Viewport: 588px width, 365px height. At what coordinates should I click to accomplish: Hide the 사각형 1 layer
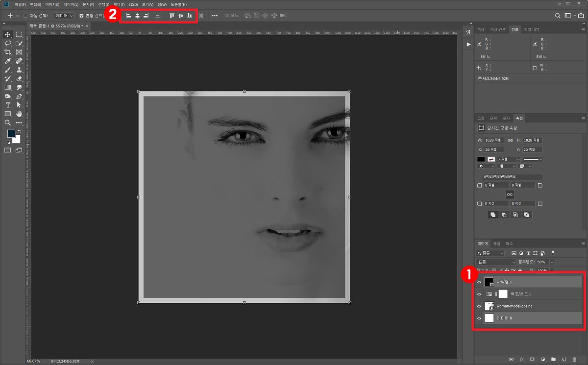479,282
